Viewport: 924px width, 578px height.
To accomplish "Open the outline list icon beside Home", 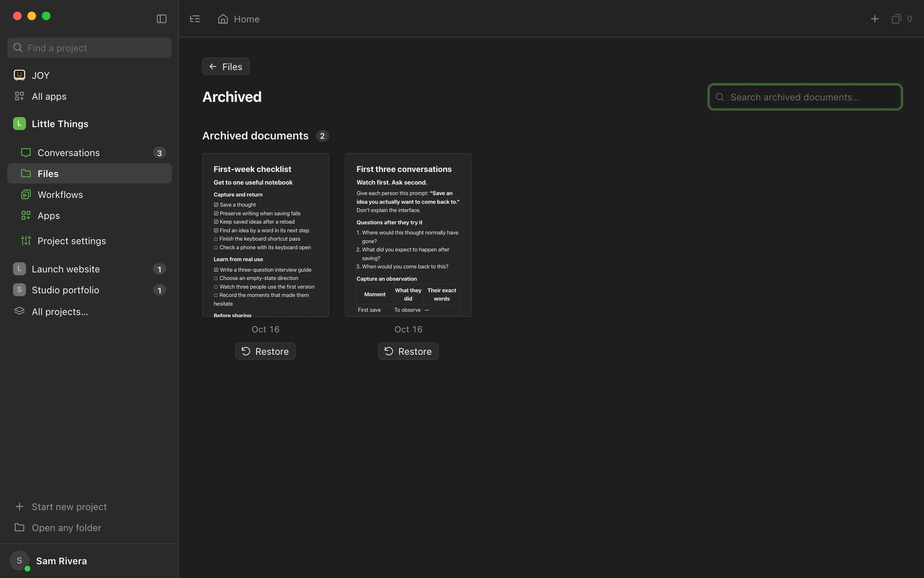I will [195, 19].
